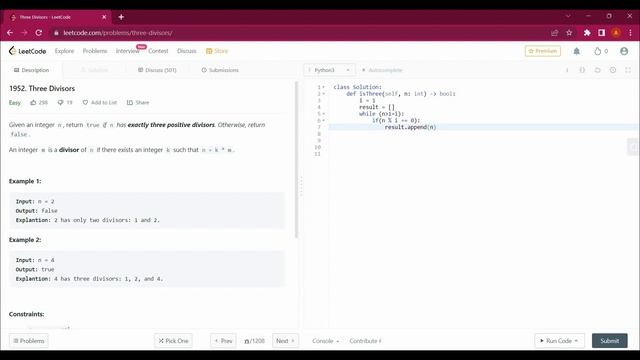This screenshot has height=360, width=640.
Task: Click the browser forward arrow
Action: coord(24,33)
